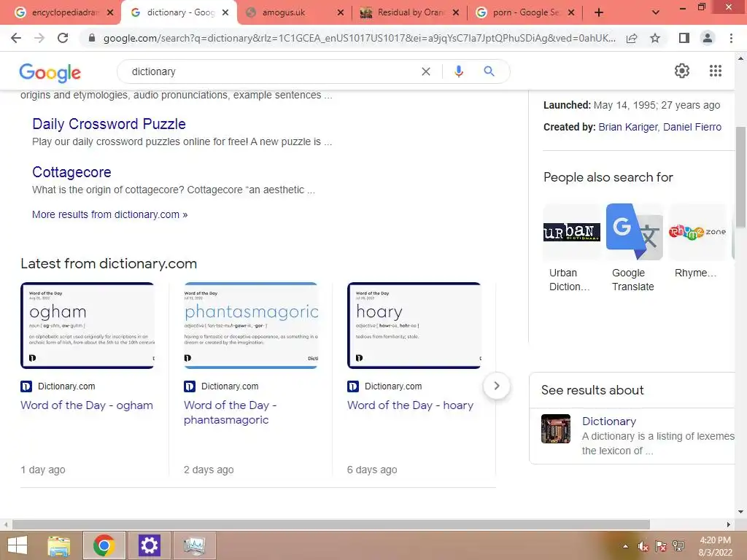Click scroll down arrow on vertical scrollbar

point(740,512)
